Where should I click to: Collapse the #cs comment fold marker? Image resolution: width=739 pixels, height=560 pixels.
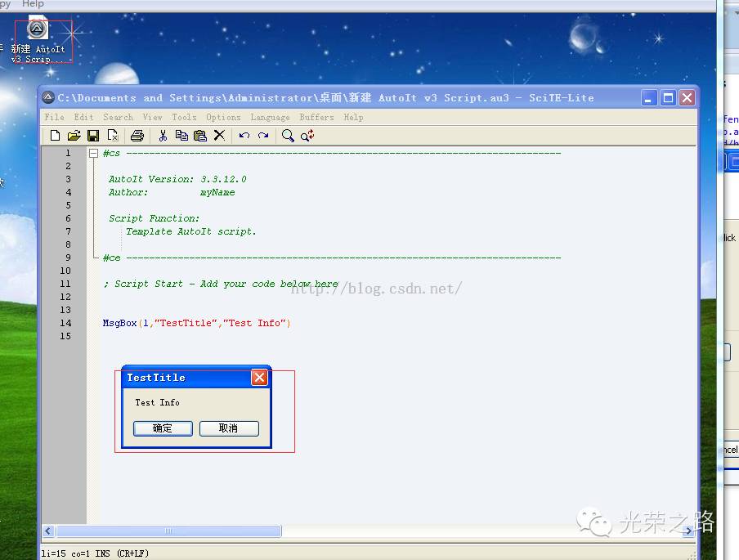(x=93, y=153)
